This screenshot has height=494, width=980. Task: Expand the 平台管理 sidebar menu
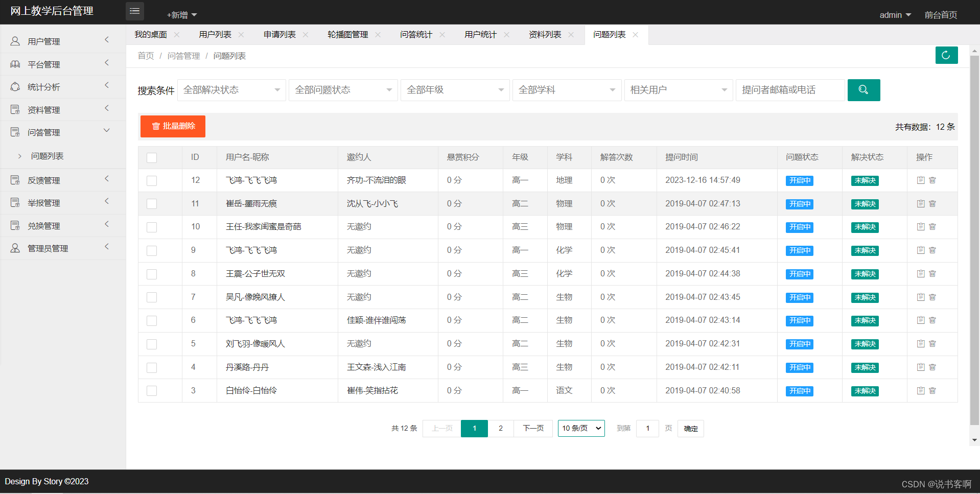point(63,64)
